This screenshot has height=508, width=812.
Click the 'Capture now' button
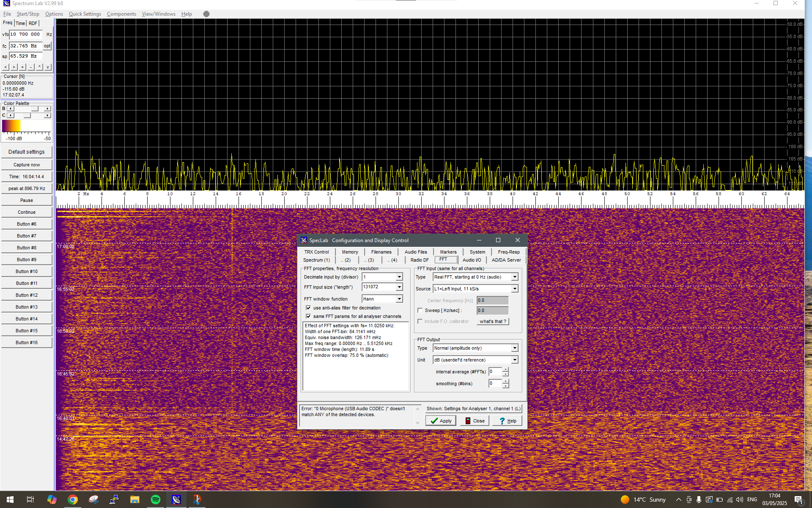(x=27, y=165)
